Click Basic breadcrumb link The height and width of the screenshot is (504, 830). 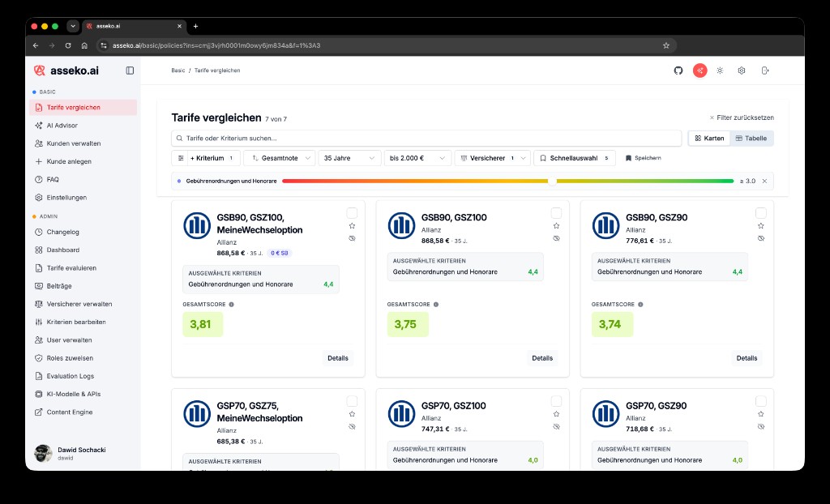pyautogui.click(x=178, y=70)
